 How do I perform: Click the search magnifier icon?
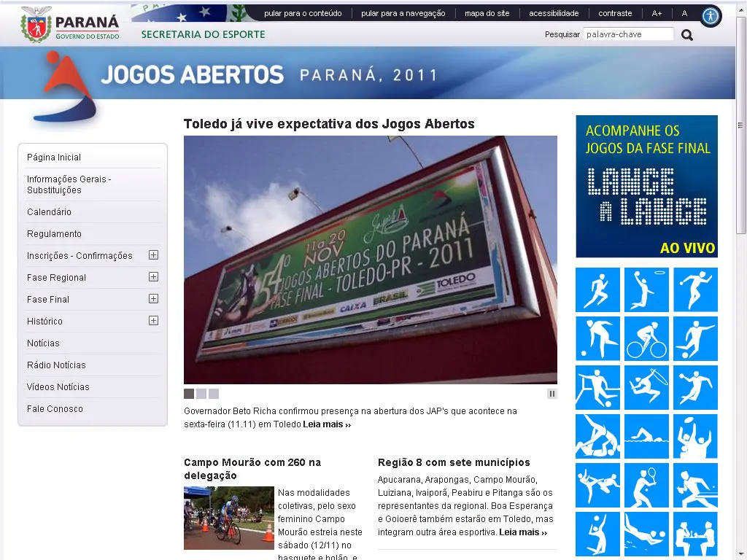[x=687, y=35]
